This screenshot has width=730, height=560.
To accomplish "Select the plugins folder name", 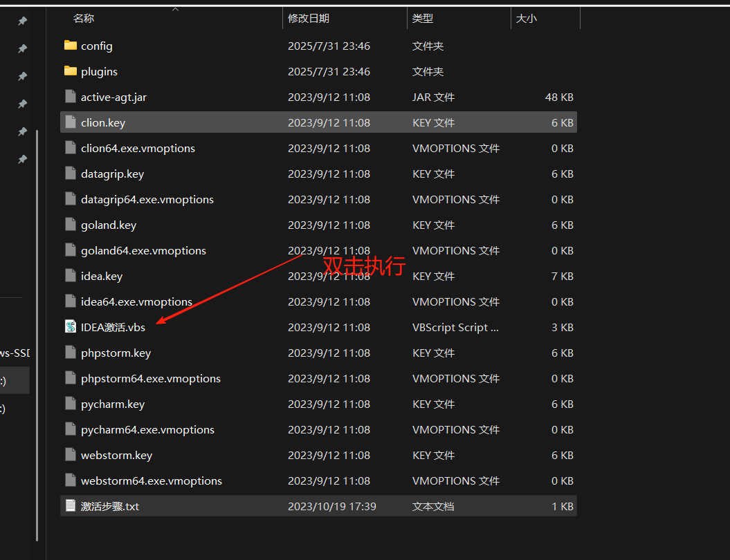I will [x=99, y=72].
